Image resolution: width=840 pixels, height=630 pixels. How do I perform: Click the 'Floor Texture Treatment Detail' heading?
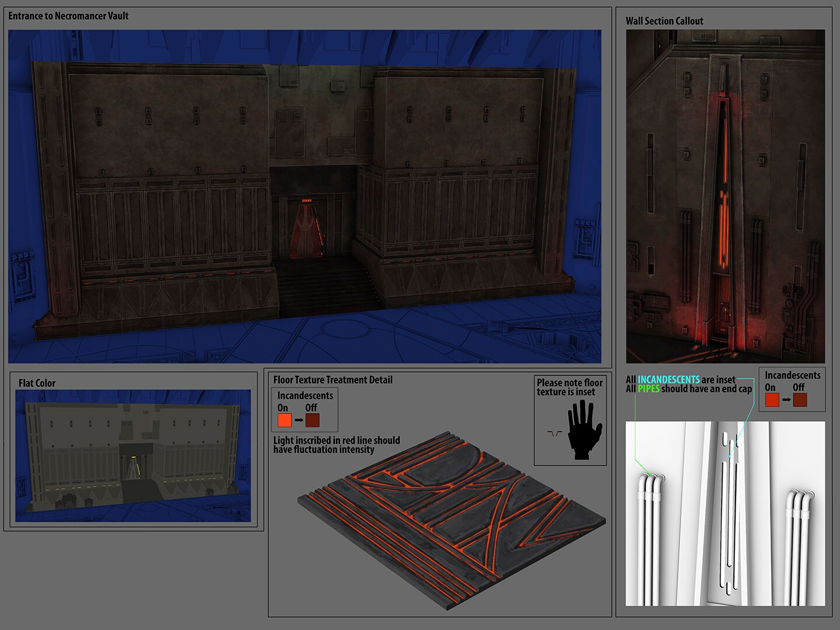coord(332,380)
